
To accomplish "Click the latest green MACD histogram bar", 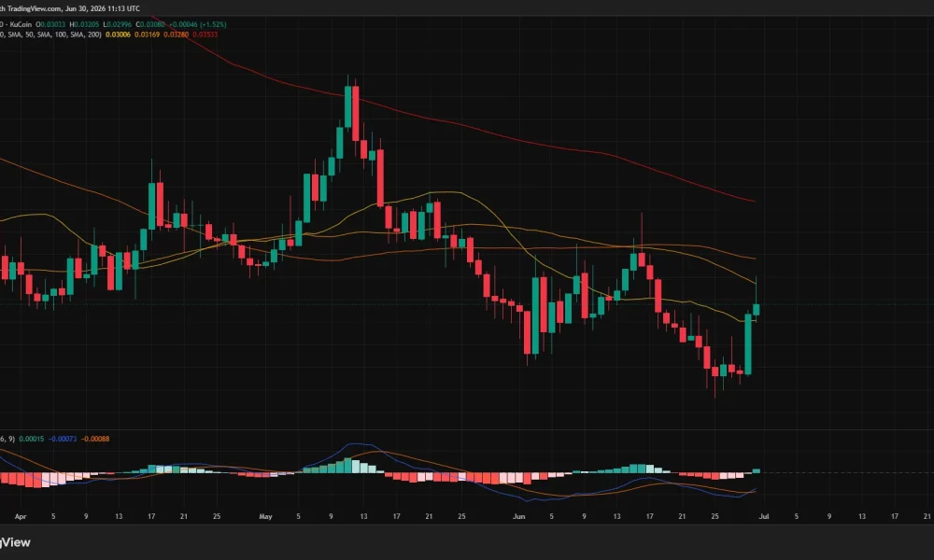I will coord(757,470).
